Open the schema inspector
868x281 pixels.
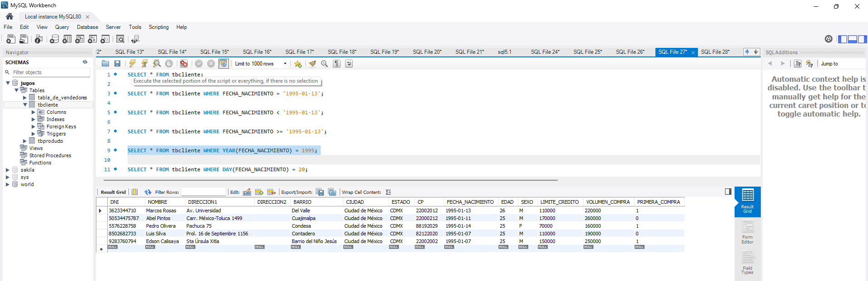[x=39, y=39]
